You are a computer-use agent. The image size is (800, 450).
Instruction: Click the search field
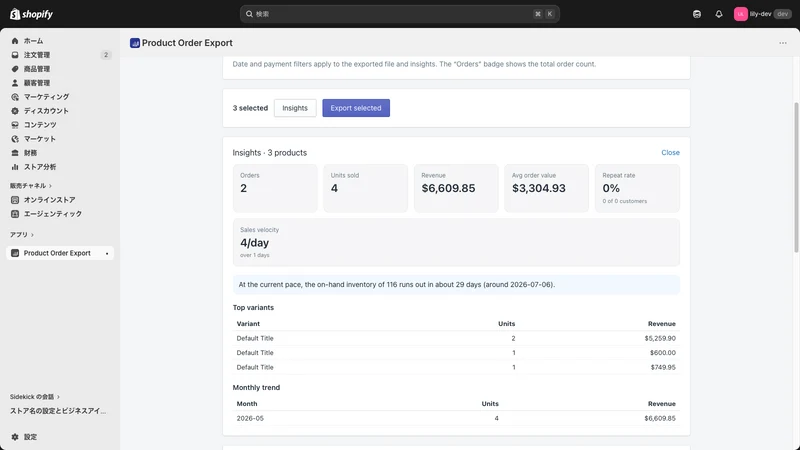pos(399,14)
